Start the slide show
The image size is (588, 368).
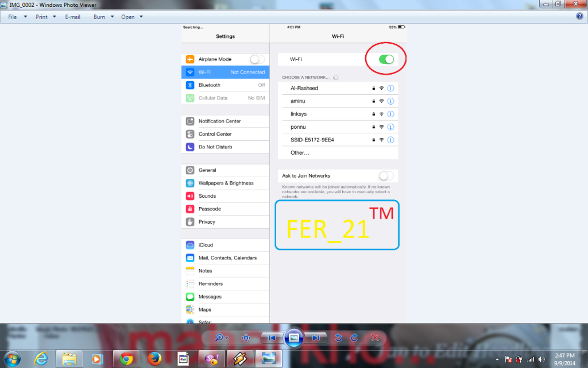(293, 338)
